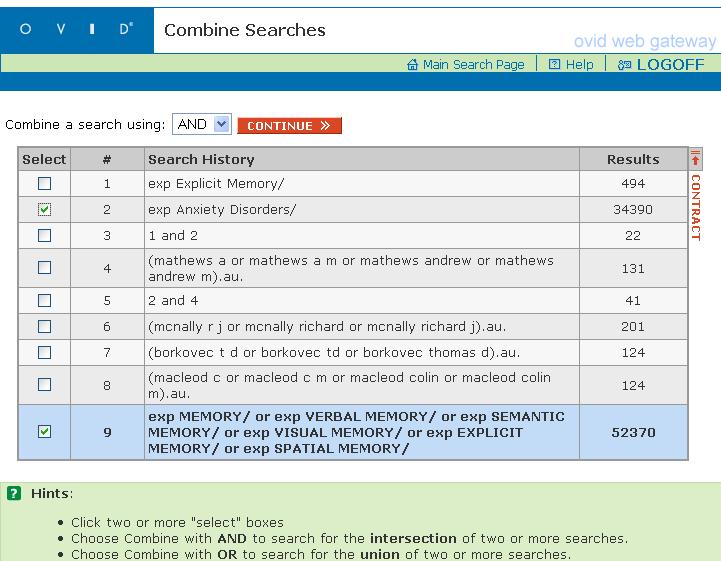Click the results count 41
The width and height of the screenshot is (721, 561).
click(x=633, y=300)
